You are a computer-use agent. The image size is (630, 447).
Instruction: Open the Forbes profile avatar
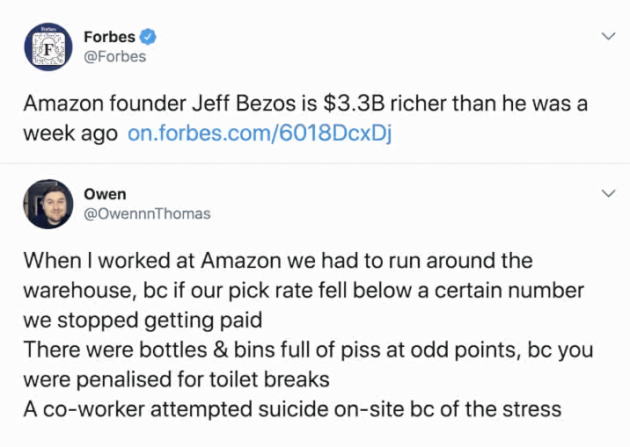point(48,46)
